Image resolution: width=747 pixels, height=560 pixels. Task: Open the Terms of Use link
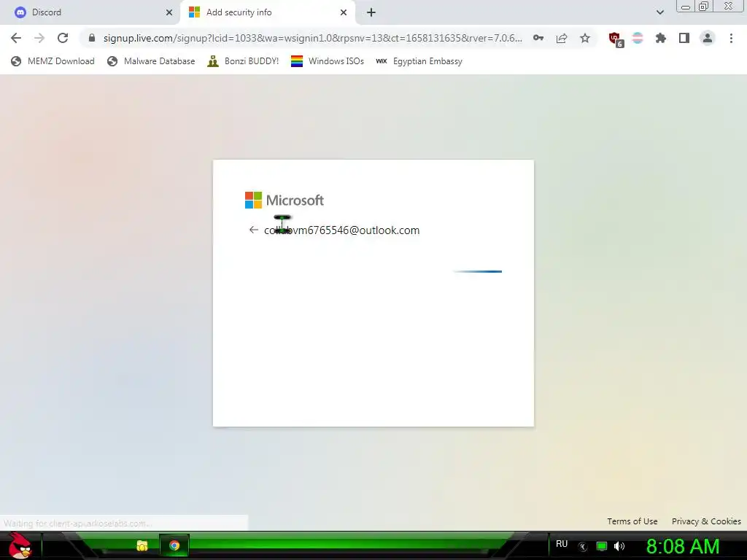coord(632,521)
